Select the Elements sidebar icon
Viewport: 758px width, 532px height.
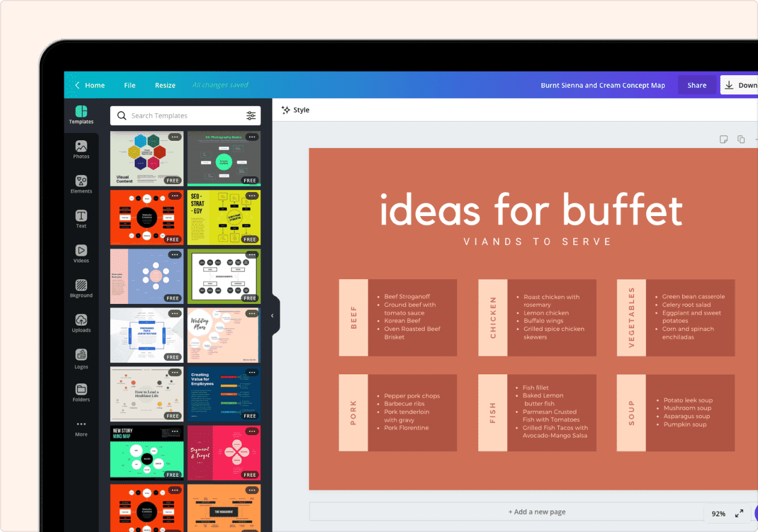click(81, 184)
